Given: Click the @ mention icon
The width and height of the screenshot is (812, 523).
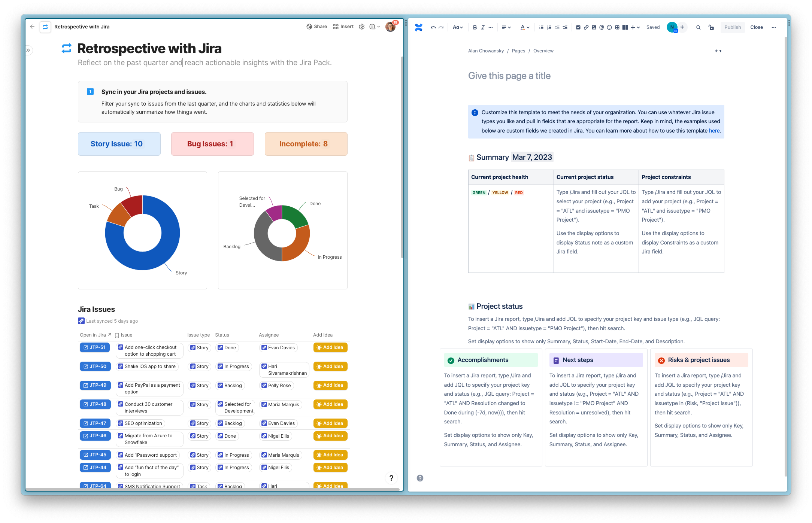Looking at the screenshot, I should click(602, 27).
